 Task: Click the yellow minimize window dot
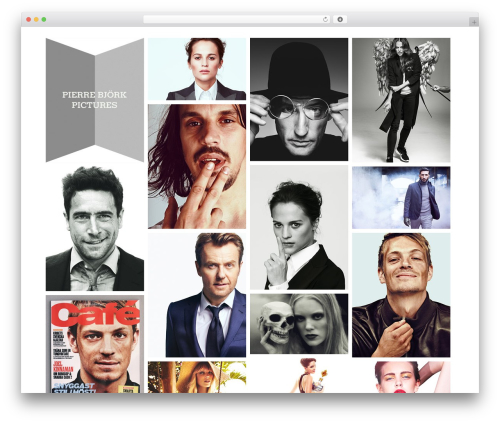click(x=36, y=20)
